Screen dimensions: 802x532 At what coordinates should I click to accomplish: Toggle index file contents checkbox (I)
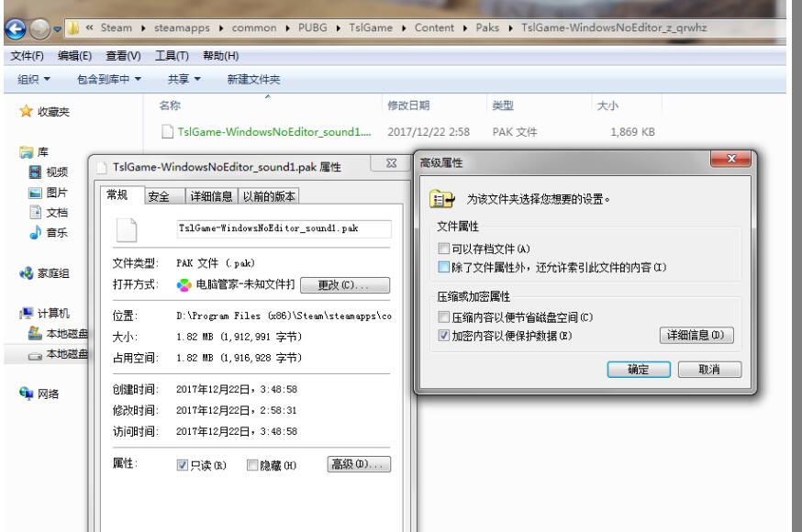point(443,267)
